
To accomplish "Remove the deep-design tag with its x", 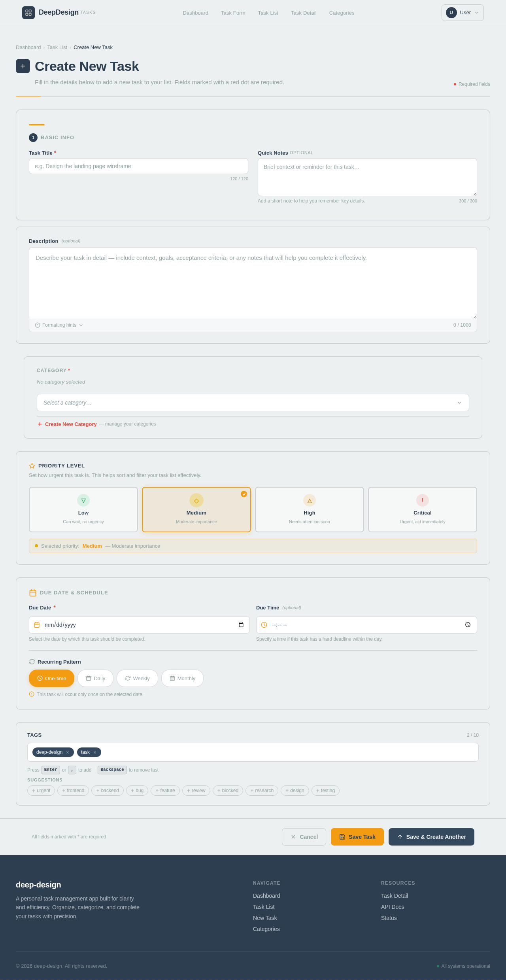I will [68, 752].
